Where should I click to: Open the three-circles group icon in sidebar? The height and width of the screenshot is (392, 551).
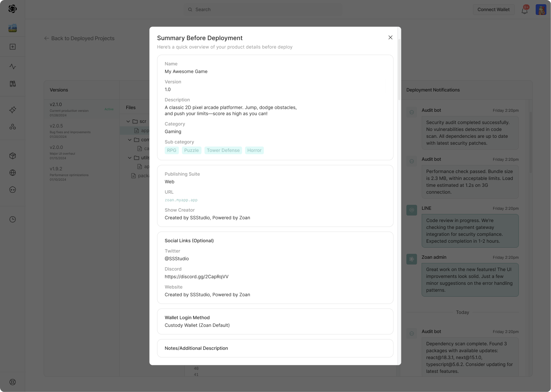point(13,127)
